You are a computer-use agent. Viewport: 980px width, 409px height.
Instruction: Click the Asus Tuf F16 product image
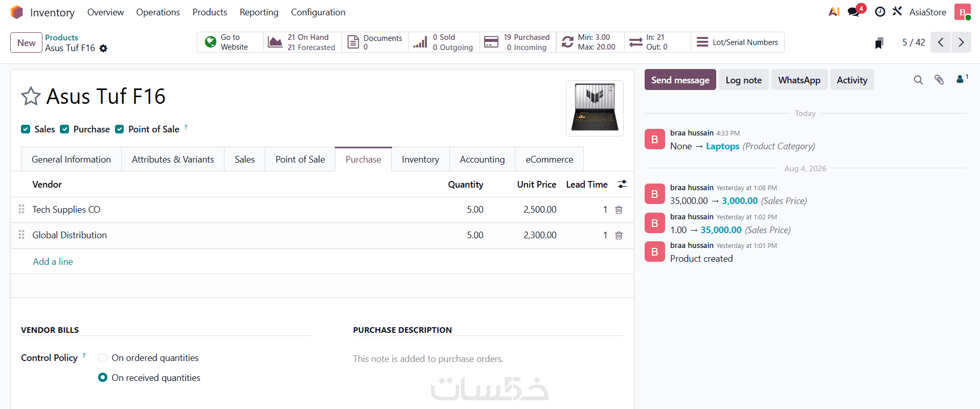595,108
